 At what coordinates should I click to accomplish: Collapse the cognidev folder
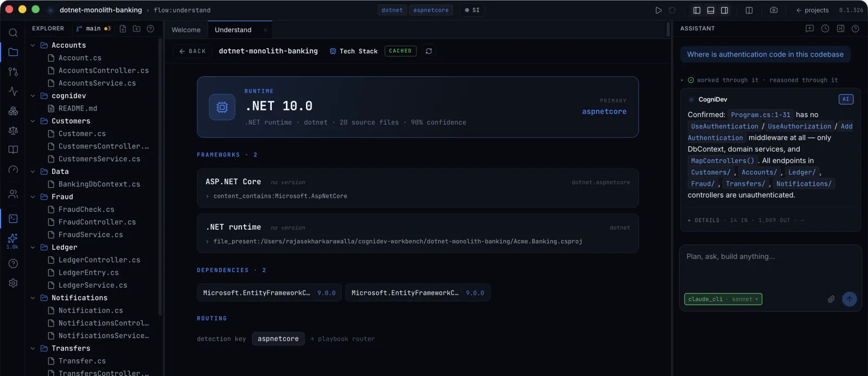point(33,96)
